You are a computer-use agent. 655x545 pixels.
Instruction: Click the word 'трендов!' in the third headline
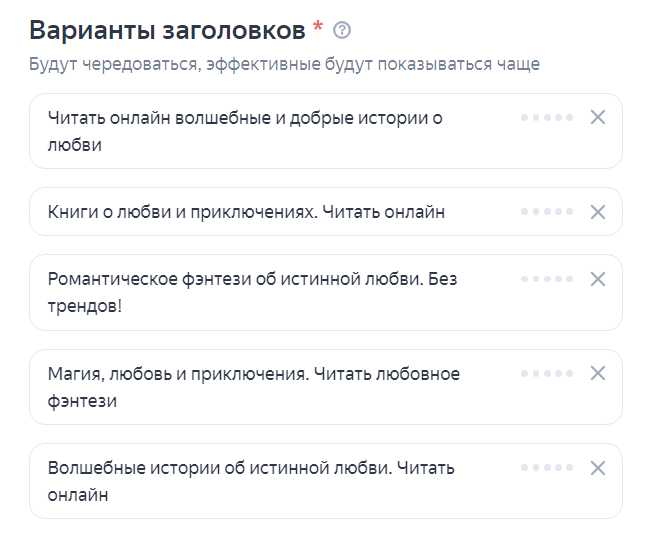[x=85, y=305]
